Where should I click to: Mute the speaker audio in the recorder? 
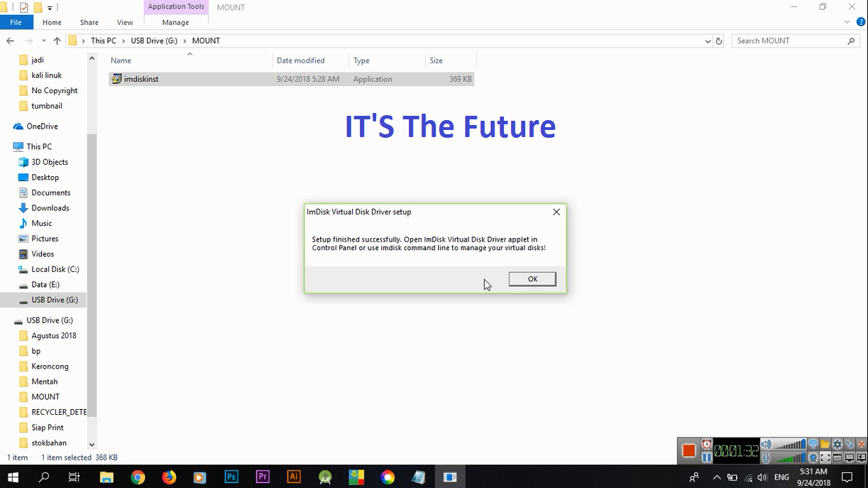[766, 445]
